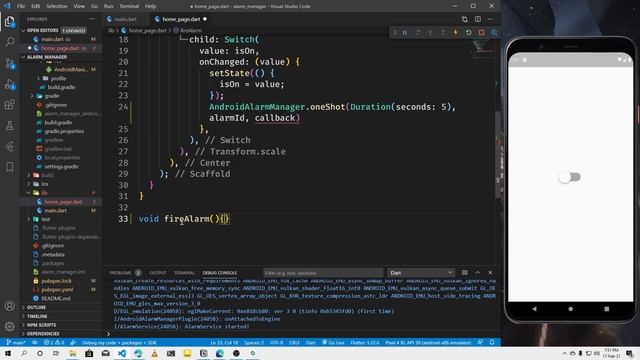Open Windows Start menu

[8, 353]
